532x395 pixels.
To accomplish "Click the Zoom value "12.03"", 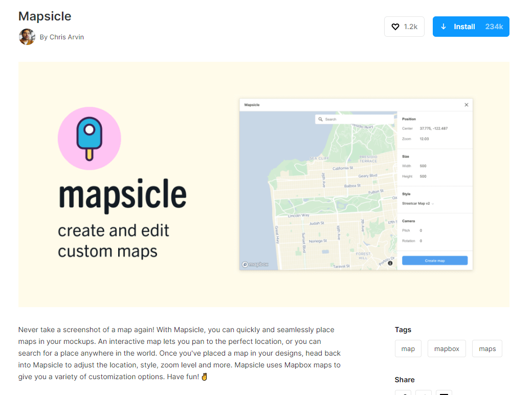I will [x=424, y=139].
